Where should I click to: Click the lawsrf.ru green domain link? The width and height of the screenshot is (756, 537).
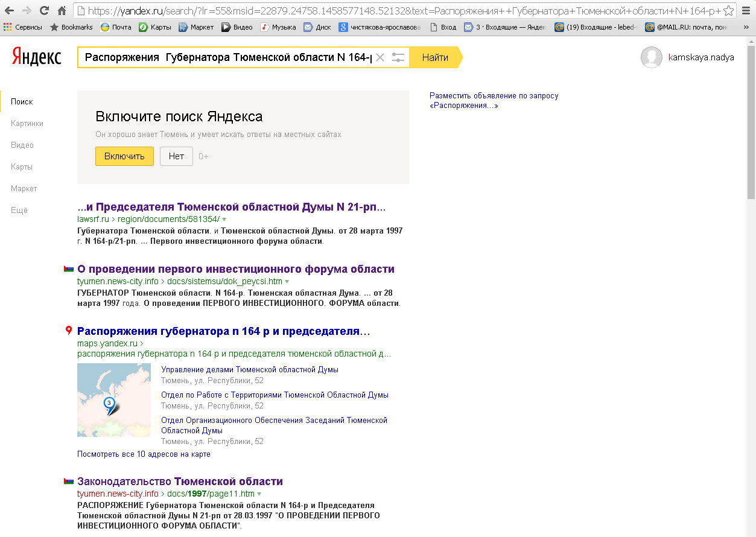[93, 219]
